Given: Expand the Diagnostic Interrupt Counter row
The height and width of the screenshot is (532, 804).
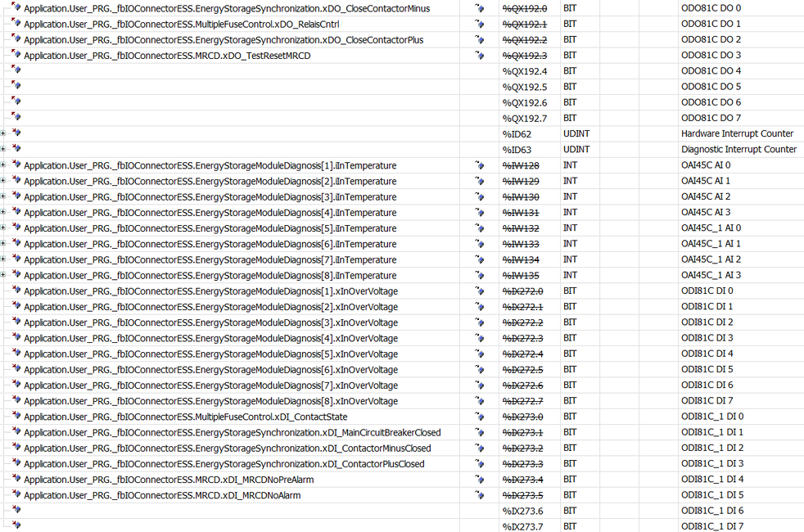Looking at the screenshot, I should coord(3,150).
